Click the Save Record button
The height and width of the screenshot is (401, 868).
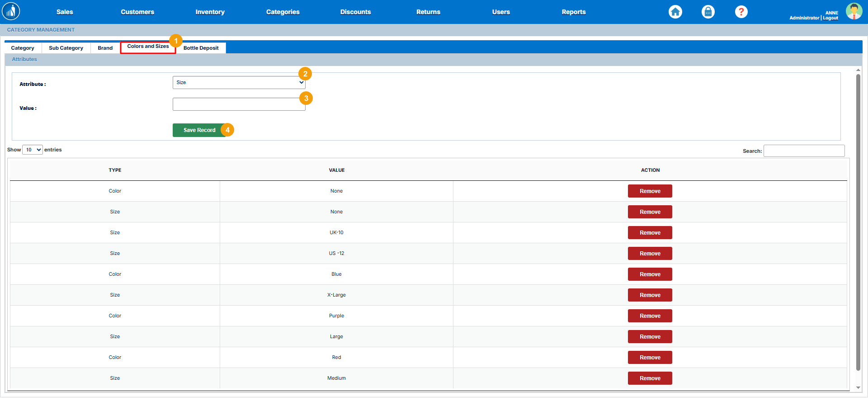pyautogui.click(x=199, y=130)
